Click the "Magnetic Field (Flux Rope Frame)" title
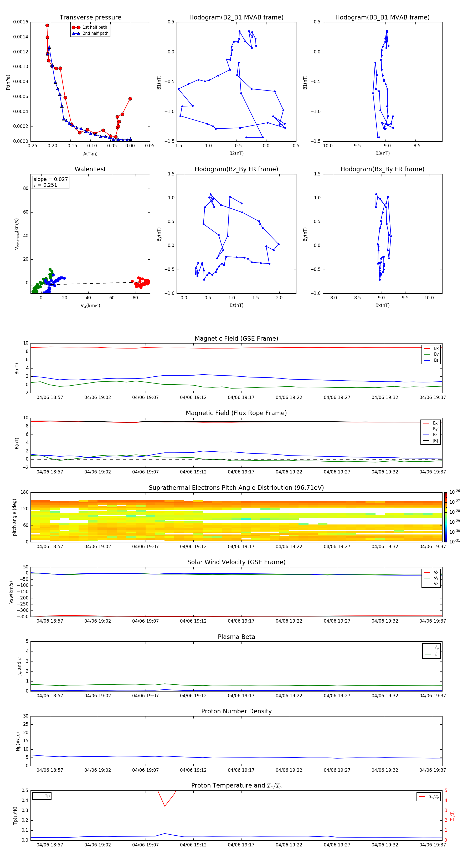This screenshot has width=473, height=868. click(x=236, y=413)
